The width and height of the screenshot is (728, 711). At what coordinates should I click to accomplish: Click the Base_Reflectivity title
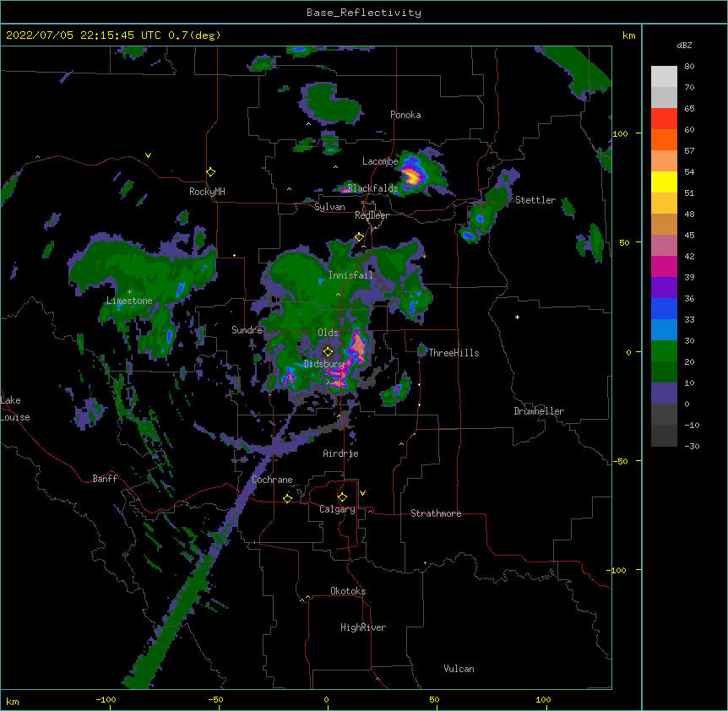[x=364, y=13]
